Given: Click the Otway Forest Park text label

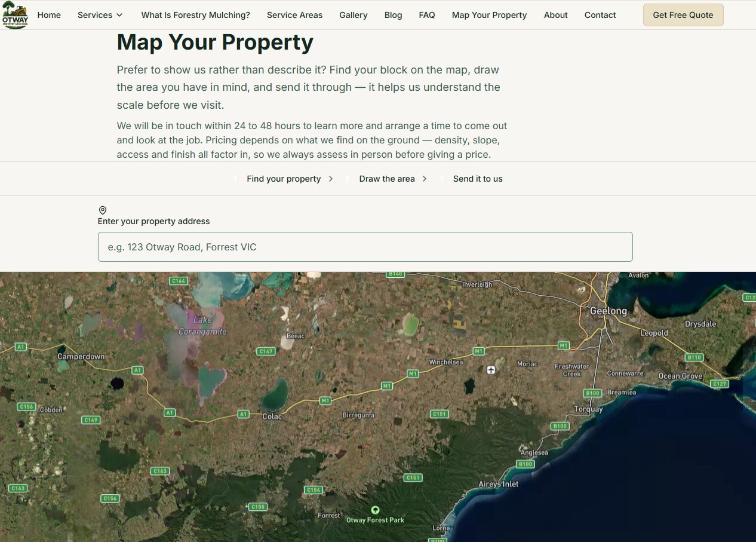Looking at the screenshot, I should coord(375,520).
